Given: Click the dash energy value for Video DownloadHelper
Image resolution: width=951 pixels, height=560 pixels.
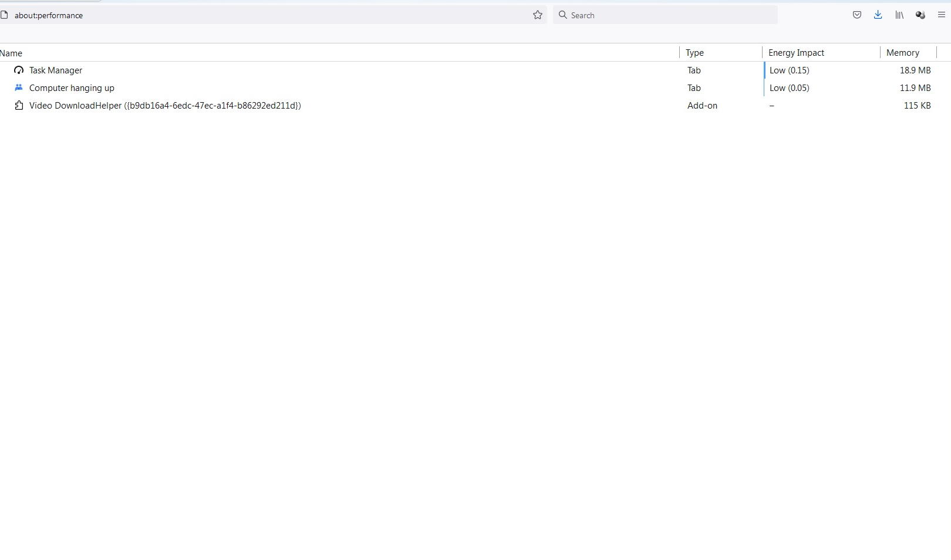Looking at the screenshot, I should 771,106.
